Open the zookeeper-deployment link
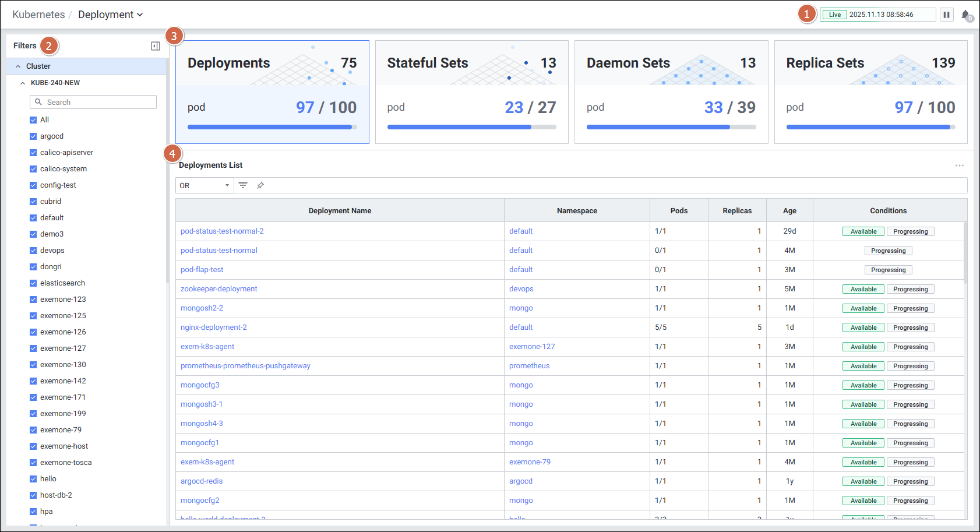This screenshot has height=532, width=980. 218,289
